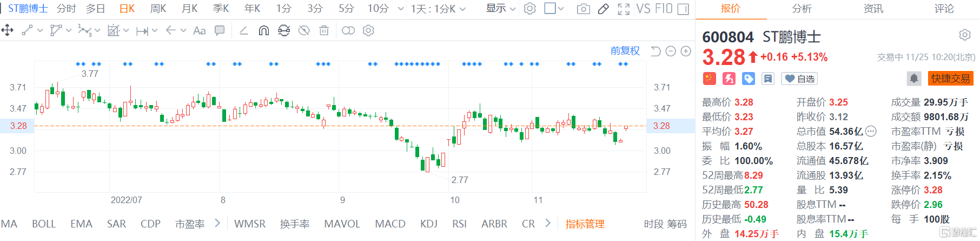Expand arrow tool options
The image size is (980, 241).
pos(183,31)
